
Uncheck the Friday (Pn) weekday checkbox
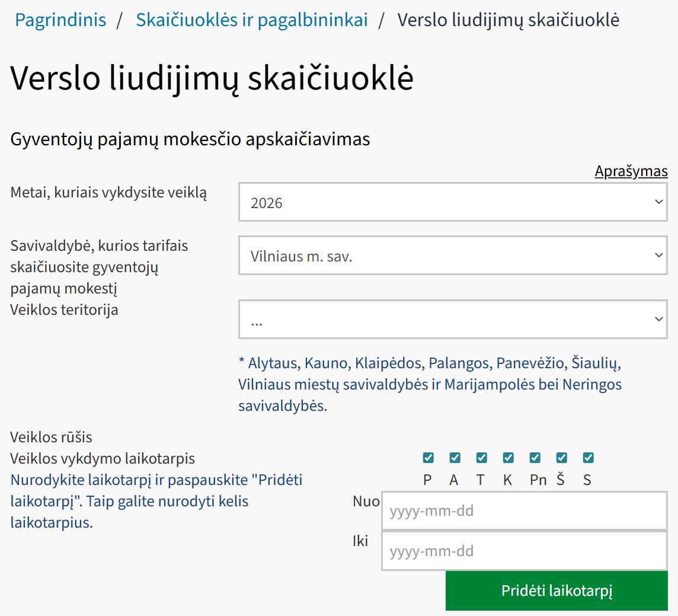coord(535,457)
